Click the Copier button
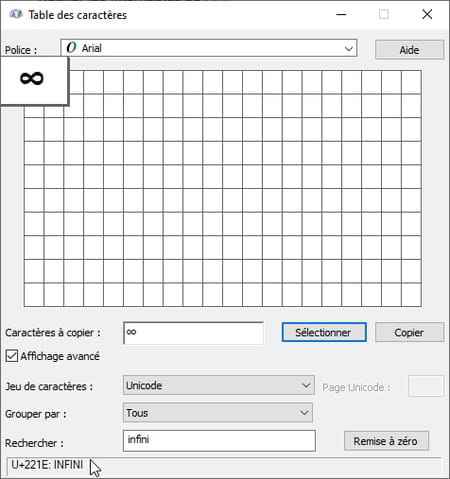Image resolution: width=450 pixels, height=479 pixels. pos(409,332)
